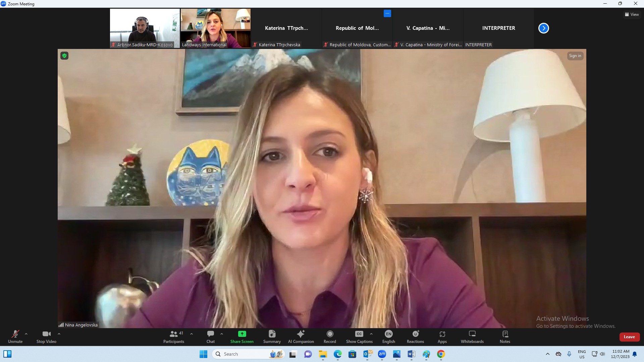Click the green Share Screen icon

pos(242,334)
